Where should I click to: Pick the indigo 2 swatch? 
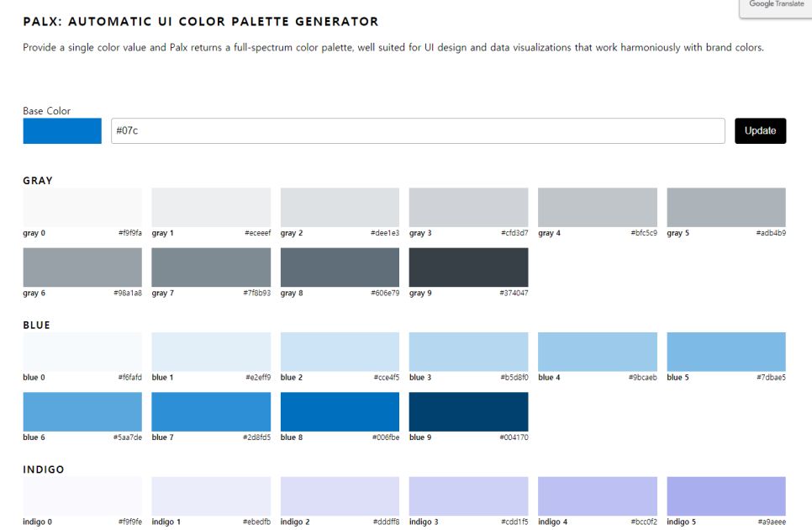pos(340,496)
